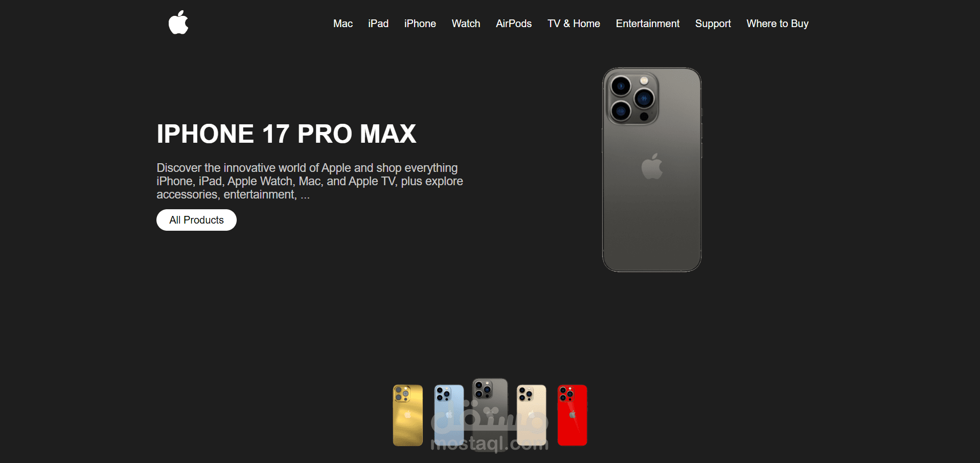980x463 pixels.
Task: Choose the sierra blue iPhone thumbnail
Action: 449,415
